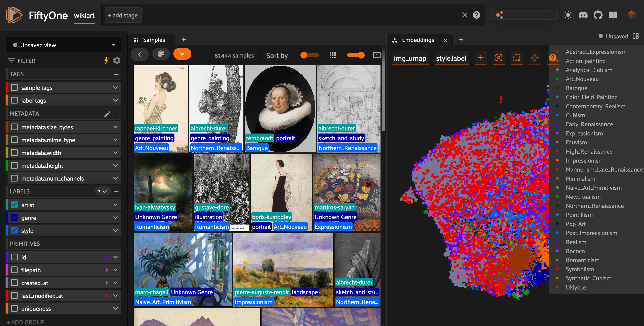
Task: Collapse the PRIMITIVES group
Action: 116,244
